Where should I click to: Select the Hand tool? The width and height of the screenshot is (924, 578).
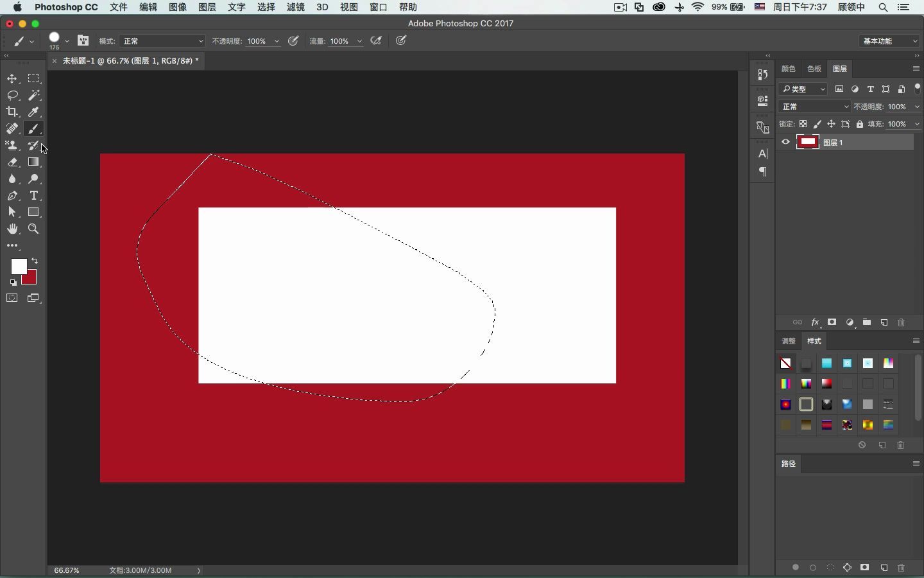[x=12, y=229]
